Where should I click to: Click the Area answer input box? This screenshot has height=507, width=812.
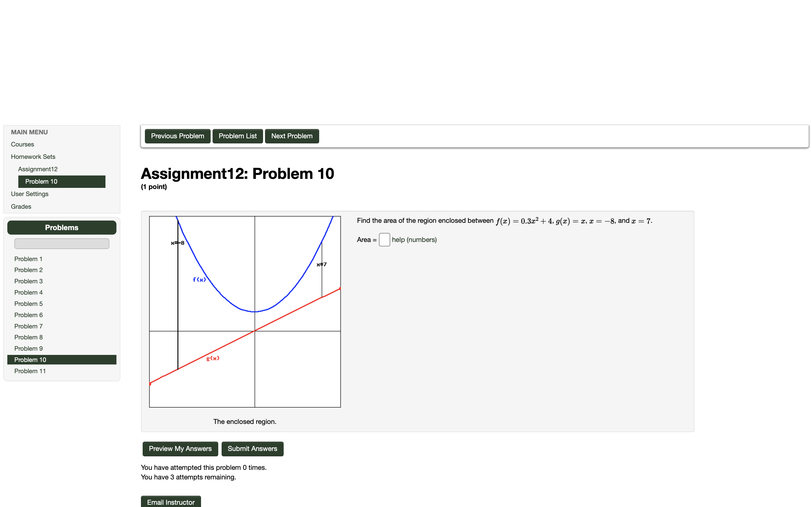coord(384,240)
